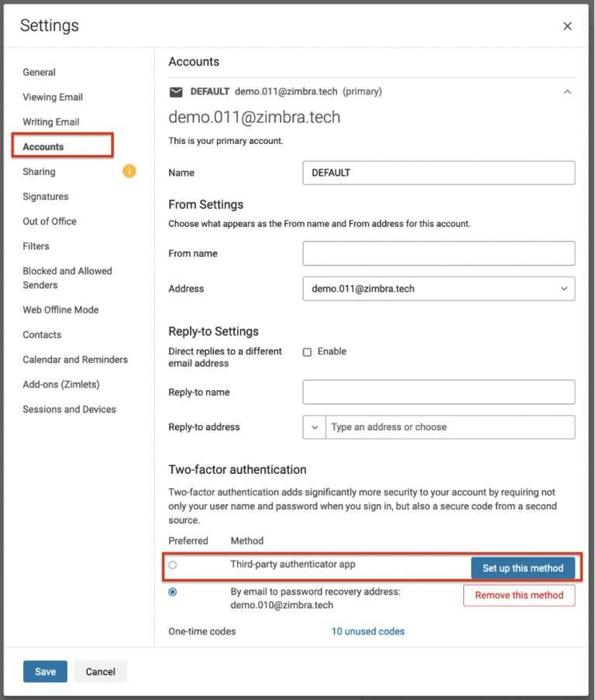The width and height of the screenshot is (595, 700).
Task: Open the Address dropdown
Action: 566,288
